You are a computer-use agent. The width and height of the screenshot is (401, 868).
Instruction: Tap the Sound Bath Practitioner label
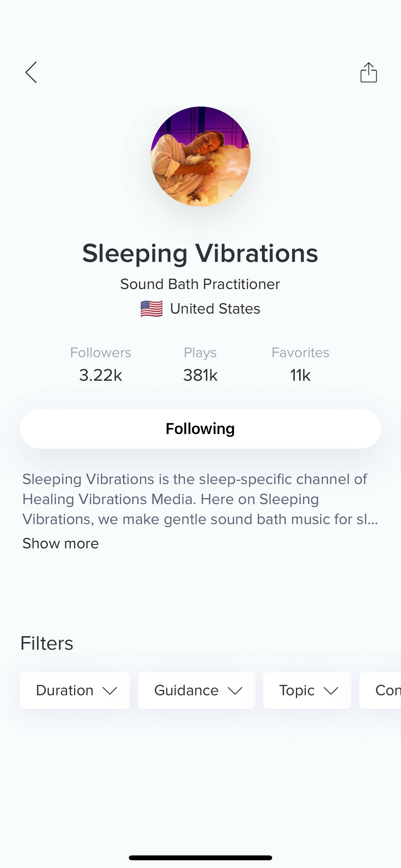point(200,284)
